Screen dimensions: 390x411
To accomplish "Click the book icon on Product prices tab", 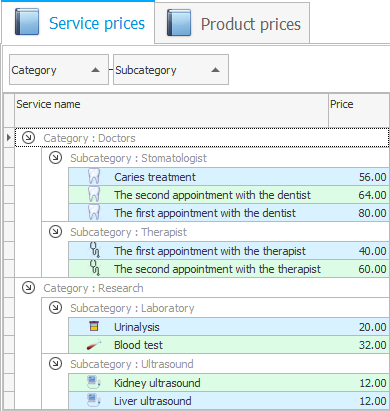I will [x=179, y=23].
